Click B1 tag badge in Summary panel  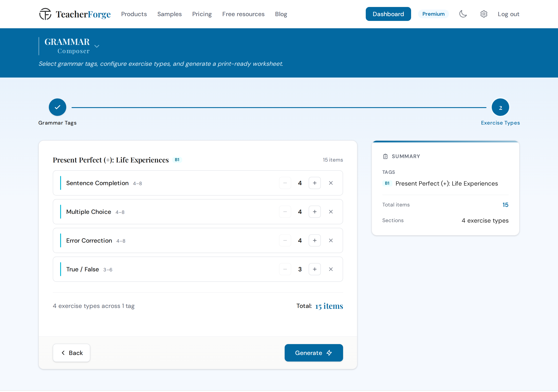387,183
